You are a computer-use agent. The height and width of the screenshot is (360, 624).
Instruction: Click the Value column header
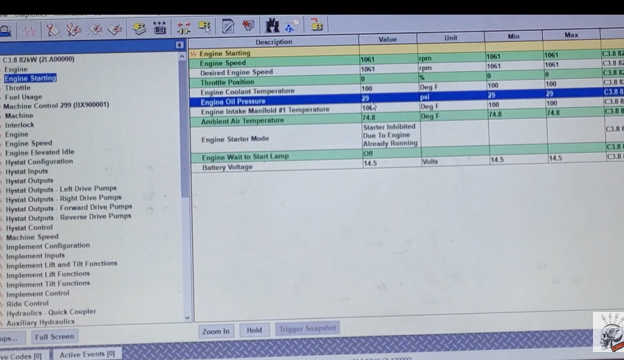(x=388, y=39)
